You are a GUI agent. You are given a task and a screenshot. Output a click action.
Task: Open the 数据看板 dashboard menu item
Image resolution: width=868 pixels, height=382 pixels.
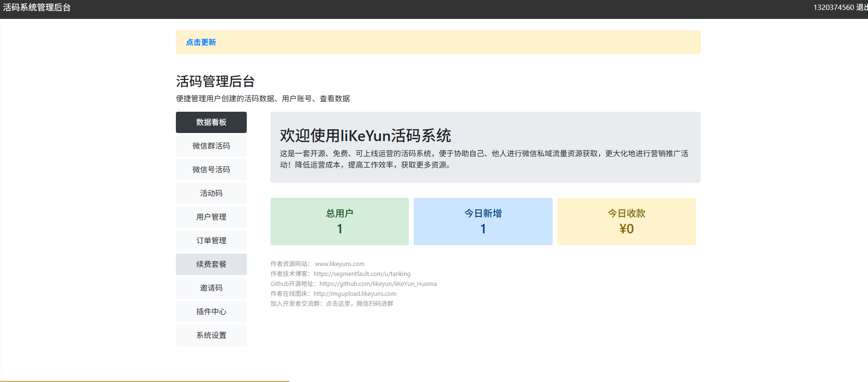point(211,122)
